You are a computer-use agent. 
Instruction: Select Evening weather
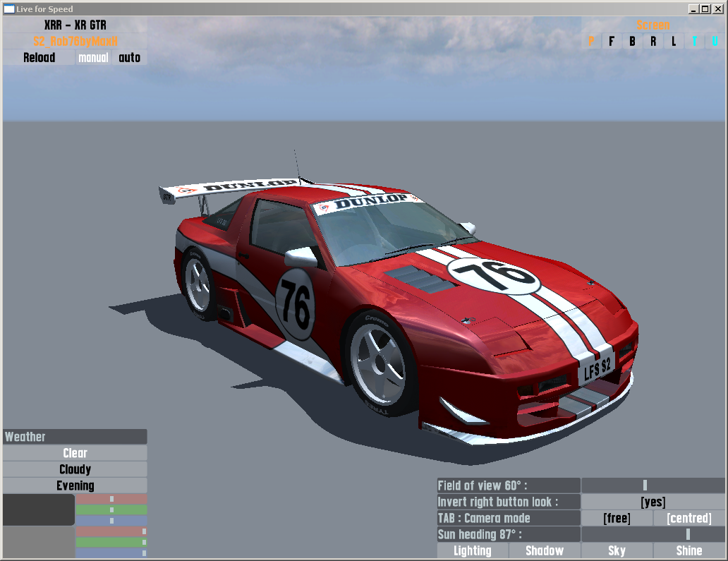75,485
